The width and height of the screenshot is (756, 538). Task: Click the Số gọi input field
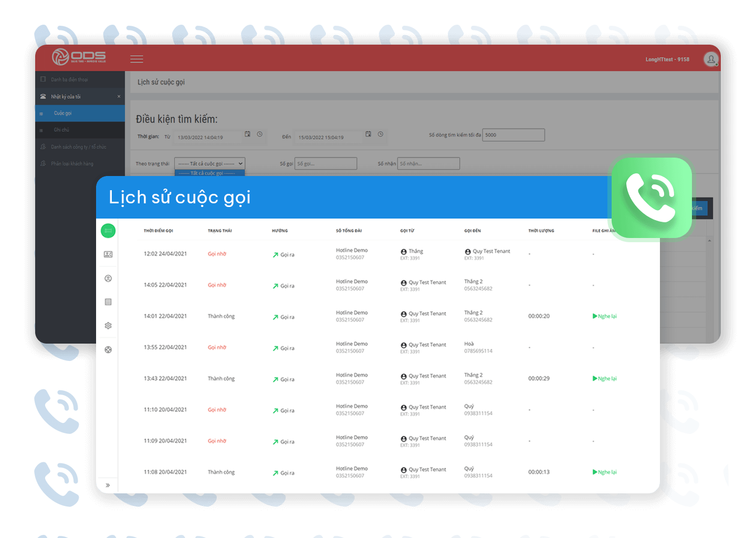[325, 163]
